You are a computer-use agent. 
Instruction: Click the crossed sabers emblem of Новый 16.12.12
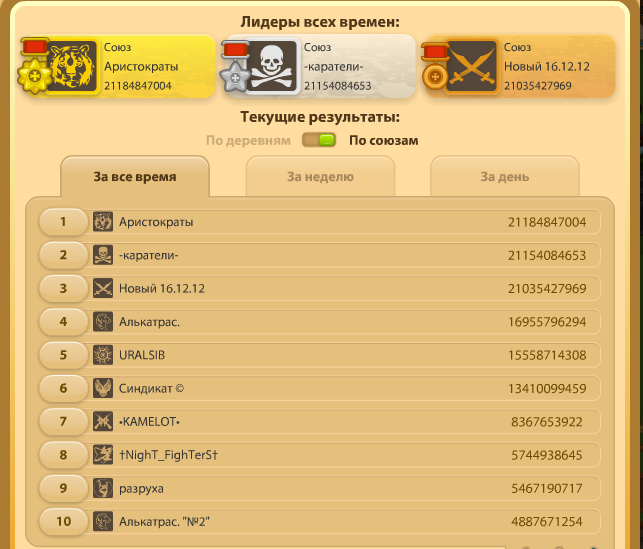point(472,66)
